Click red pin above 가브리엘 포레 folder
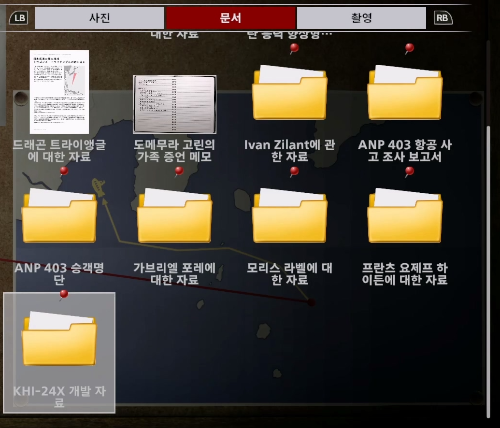This screenshot has height=428, width=500. tap(179, 172)
